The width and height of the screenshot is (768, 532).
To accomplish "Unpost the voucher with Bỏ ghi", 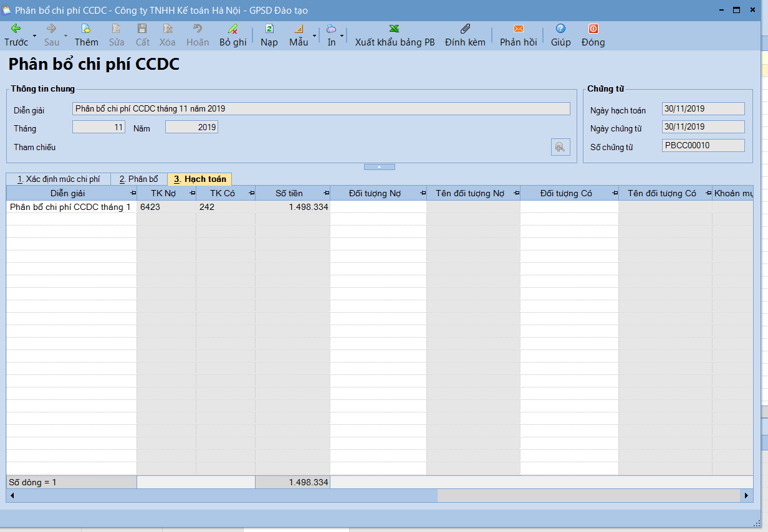I will pos(233,36).
